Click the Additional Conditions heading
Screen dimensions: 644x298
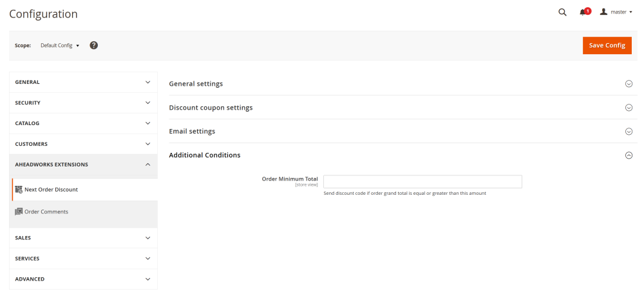click(x=205, y=155)
